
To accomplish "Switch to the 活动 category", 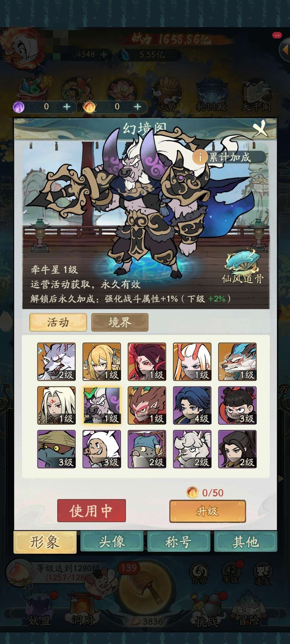I will (58, 322).
